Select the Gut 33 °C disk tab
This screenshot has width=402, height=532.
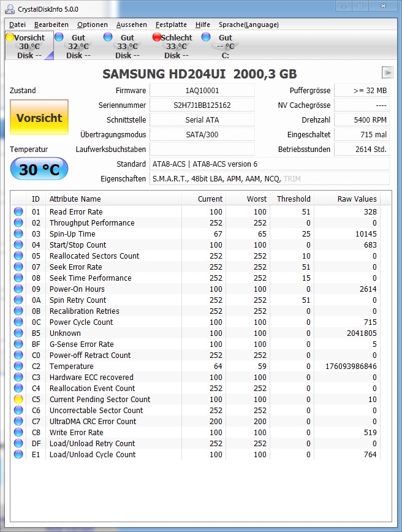click(x=127, y=46)
